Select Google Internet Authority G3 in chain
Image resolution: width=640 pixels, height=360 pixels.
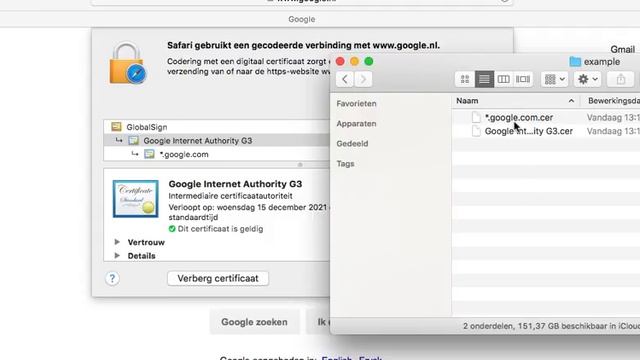(x=217, y=140)
